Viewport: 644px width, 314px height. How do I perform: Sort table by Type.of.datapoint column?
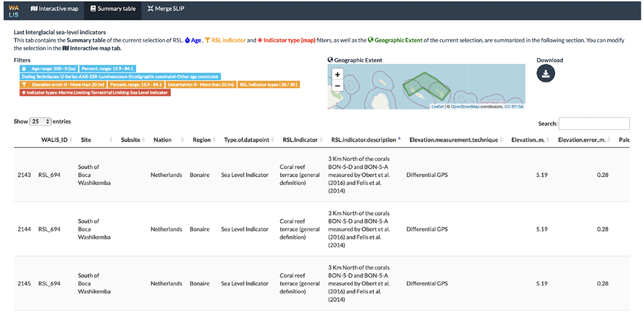(x=249, y=140)
